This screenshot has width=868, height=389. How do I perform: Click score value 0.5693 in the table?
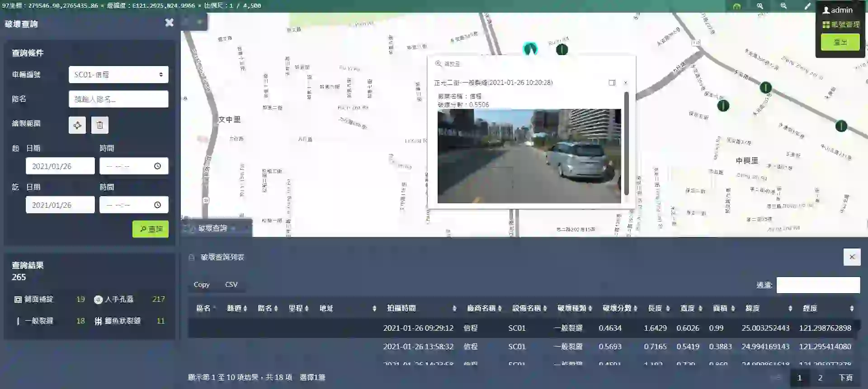click(x=610, y=347)
